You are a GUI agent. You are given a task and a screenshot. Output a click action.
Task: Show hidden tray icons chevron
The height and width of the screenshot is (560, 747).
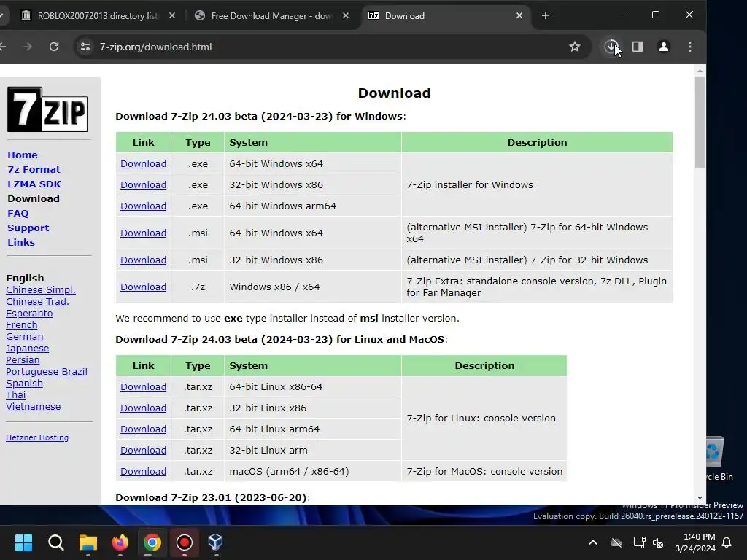coord(593,542)
